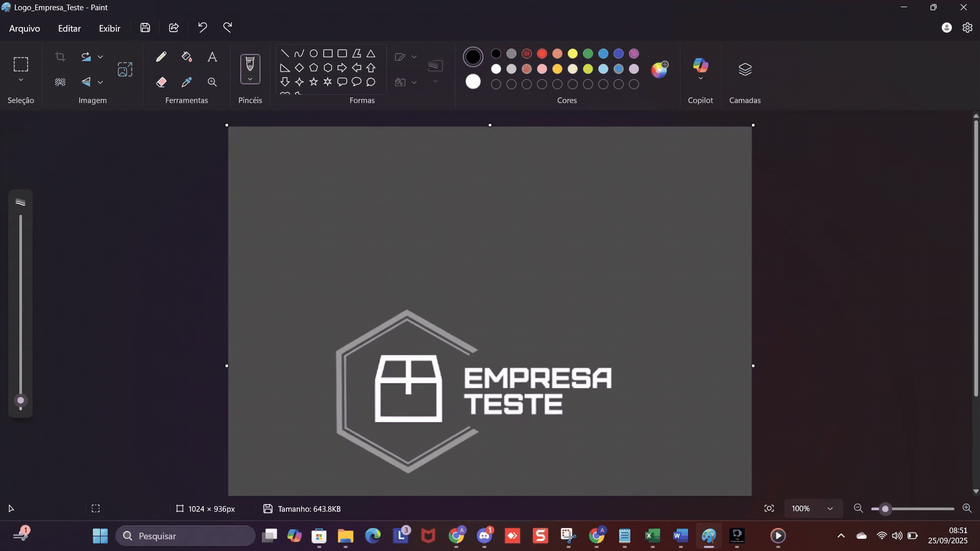
Task: Activate the white secondary color selector
Action: click(473, 82)
